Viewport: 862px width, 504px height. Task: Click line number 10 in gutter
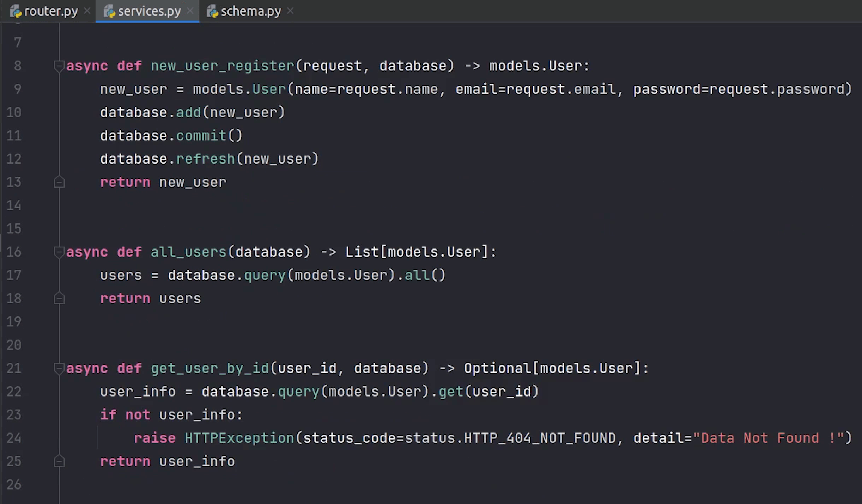pos(14,112)
